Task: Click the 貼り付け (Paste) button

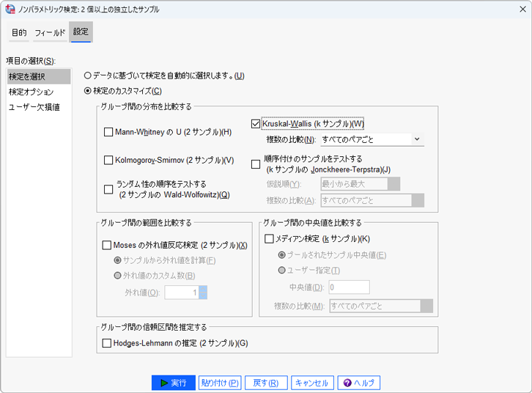Action: (x=220, y=383)
